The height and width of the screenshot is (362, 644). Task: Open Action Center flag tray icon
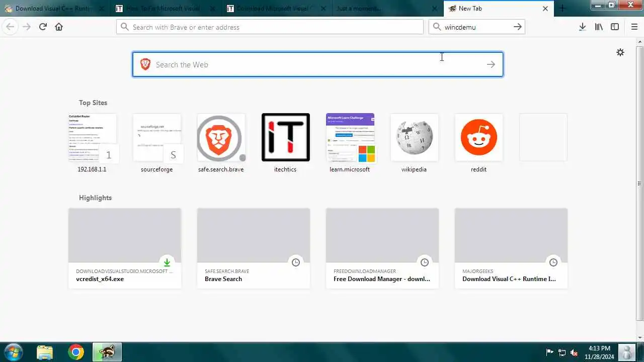tap(550, 352)
